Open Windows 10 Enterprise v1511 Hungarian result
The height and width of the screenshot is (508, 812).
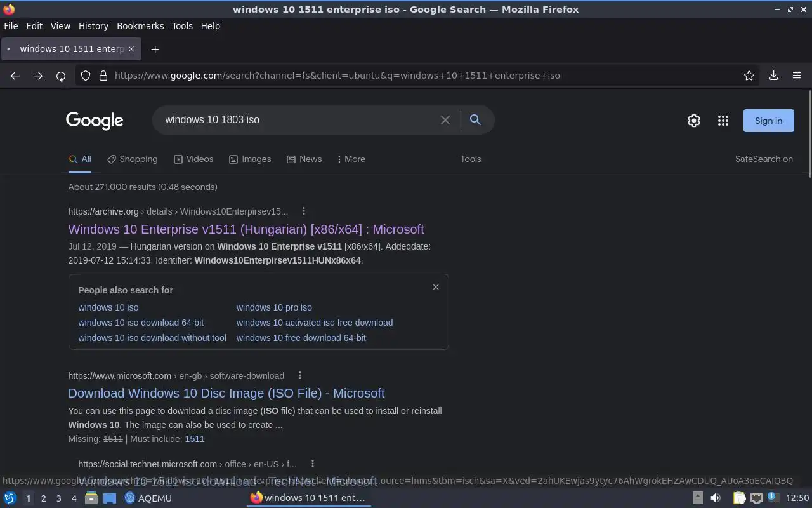point(246,229)
